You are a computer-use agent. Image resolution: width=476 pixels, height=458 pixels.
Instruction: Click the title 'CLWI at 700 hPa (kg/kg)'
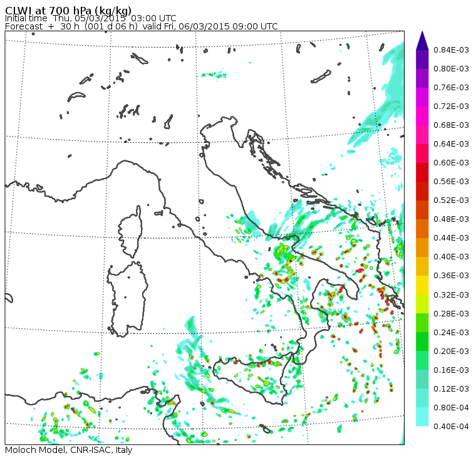[68, 10]
